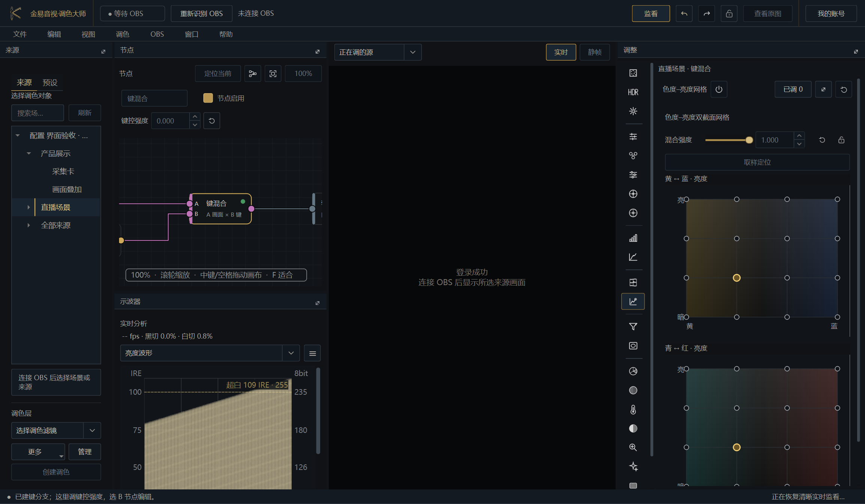This screenshot has height=504, width=865.
Task: Increase 键控强度 with the up stepper
Action: [x=195, y=117]
